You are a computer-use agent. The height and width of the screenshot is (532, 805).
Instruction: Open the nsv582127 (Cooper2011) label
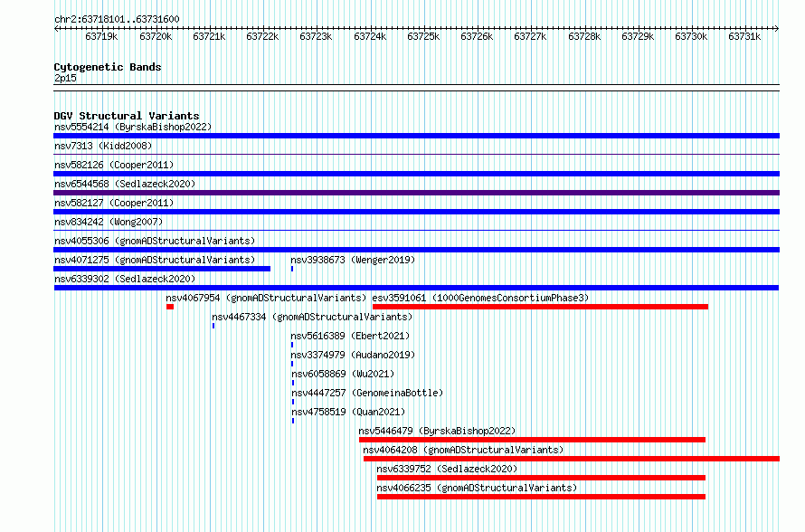(x=114, y=203)
